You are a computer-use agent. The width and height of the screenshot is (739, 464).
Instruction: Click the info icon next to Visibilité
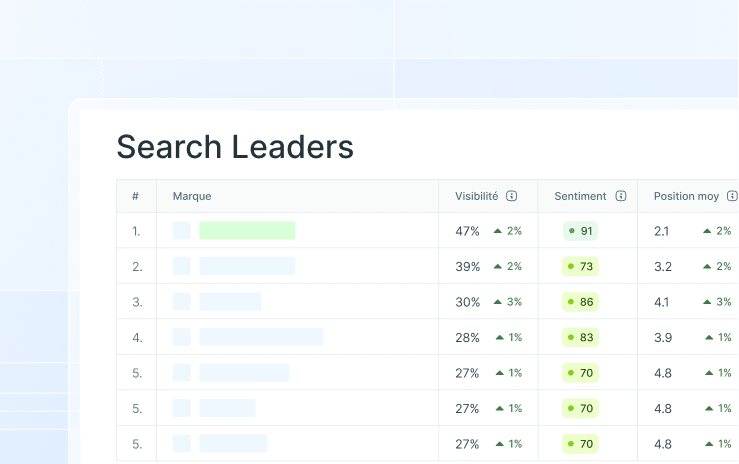coord(511,196)
